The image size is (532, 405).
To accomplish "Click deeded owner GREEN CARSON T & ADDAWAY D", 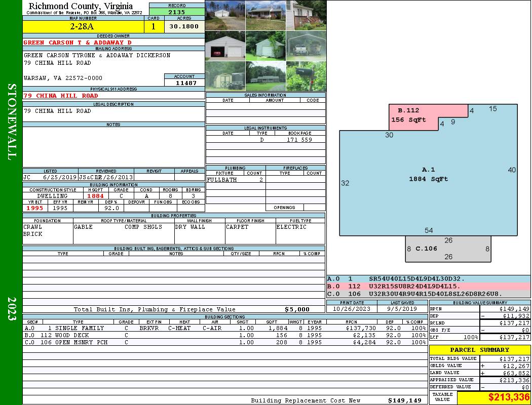I will click(78, 43).
